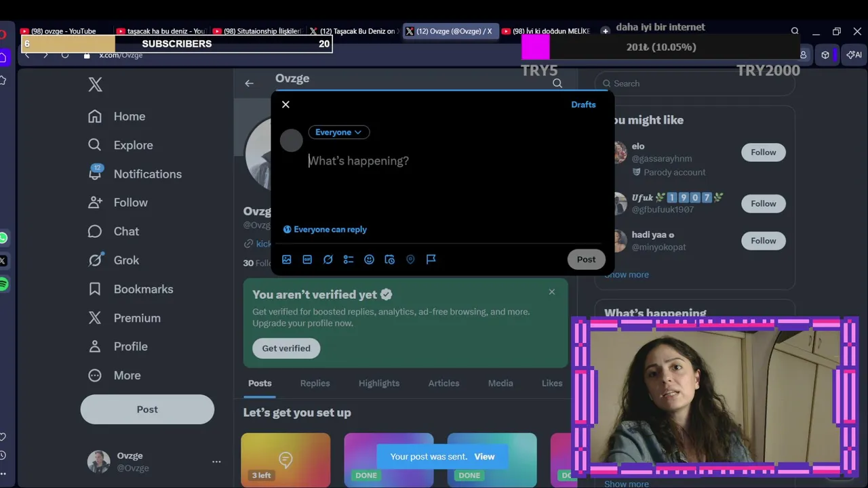Open Notifications with 12 badge

[135, 174]
